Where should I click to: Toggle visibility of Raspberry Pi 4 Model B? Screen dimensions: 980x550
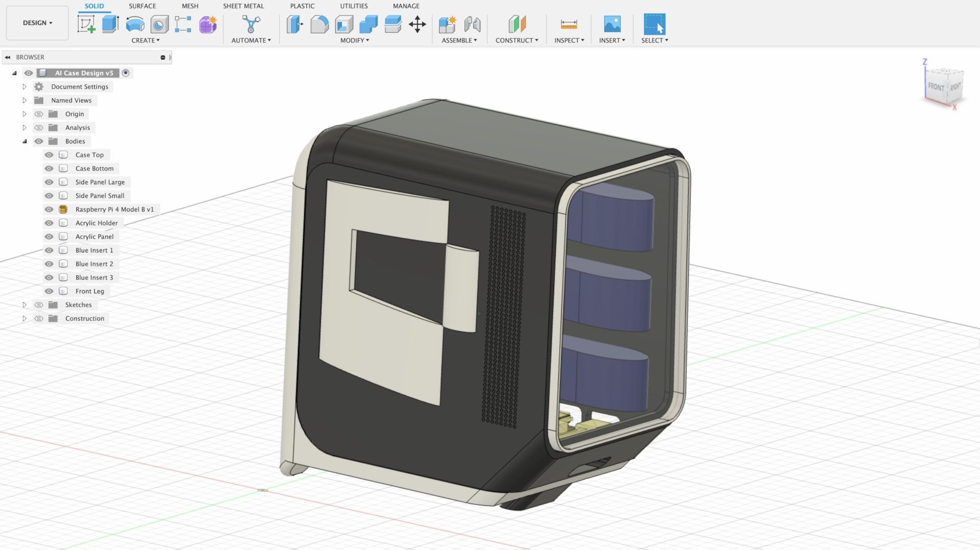tap(48, 209)
